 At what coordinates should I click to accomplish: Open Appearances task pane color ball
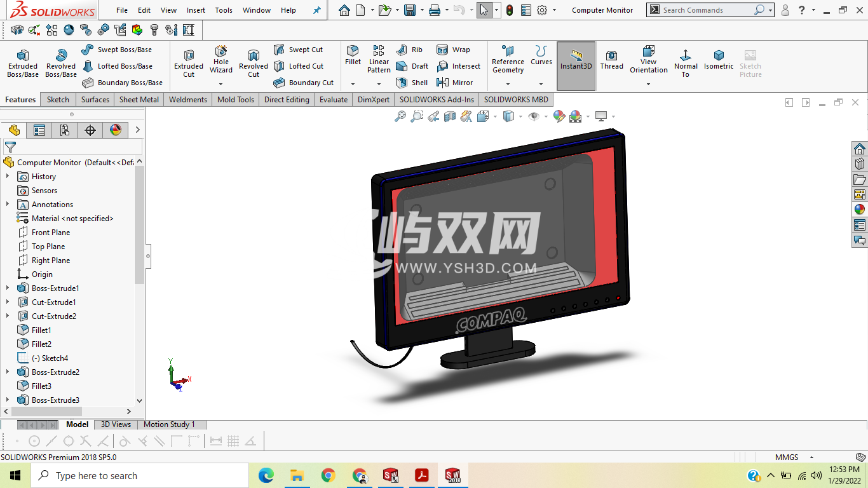[860, 209]
